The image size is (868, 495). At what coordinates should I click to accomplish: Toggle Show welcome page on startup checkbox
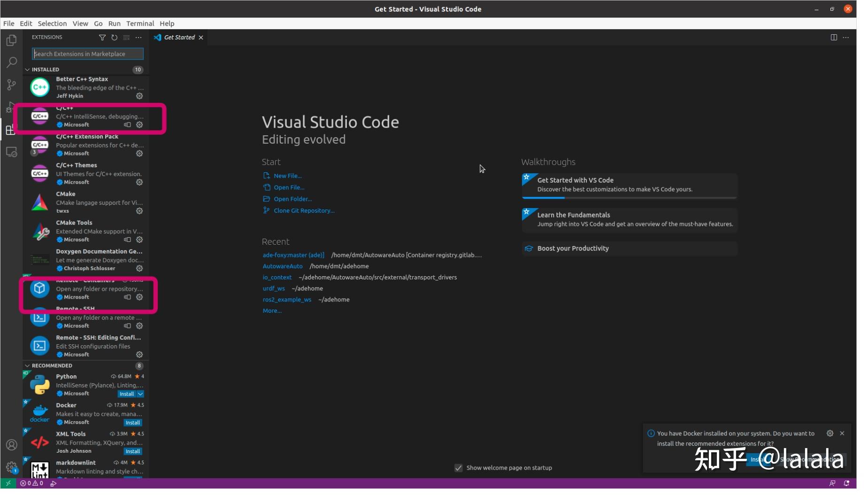pyautogui.click(x=458, y=468)
